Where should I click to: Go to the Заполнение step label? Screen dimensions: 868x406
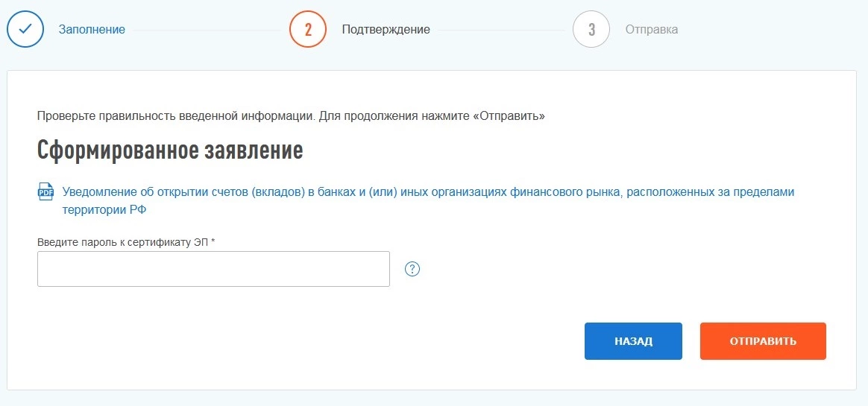click(x=92, y=29)
